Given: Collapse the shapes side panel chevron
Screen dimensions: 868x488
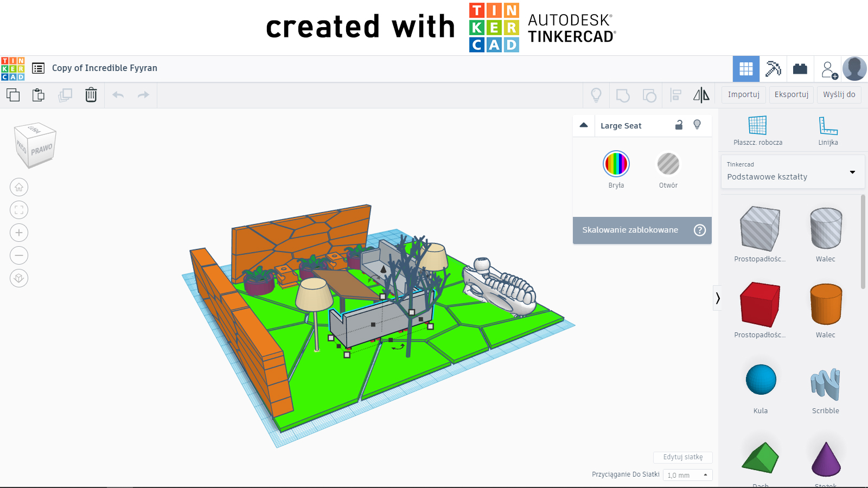Looking at the screenshot, I should click(718, 298).
